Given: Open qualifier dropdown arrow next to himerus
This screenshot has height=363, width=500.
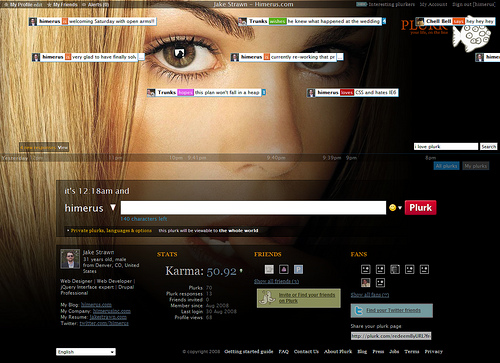Looking at the screenshot, I should [113, 208].
